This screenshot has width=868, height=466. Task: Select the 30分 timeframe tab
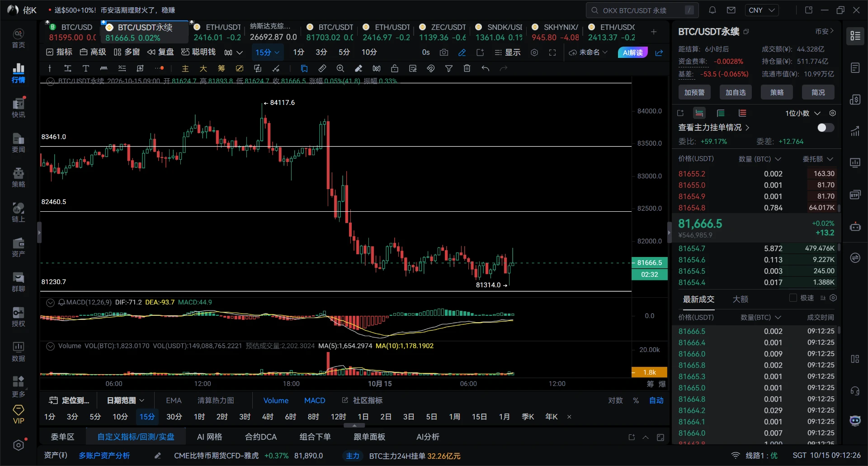pos(174,417)
